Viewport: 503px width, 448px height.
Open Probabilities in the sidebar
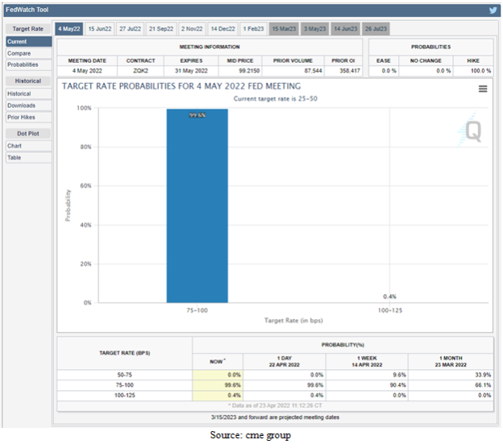point(23,64)
